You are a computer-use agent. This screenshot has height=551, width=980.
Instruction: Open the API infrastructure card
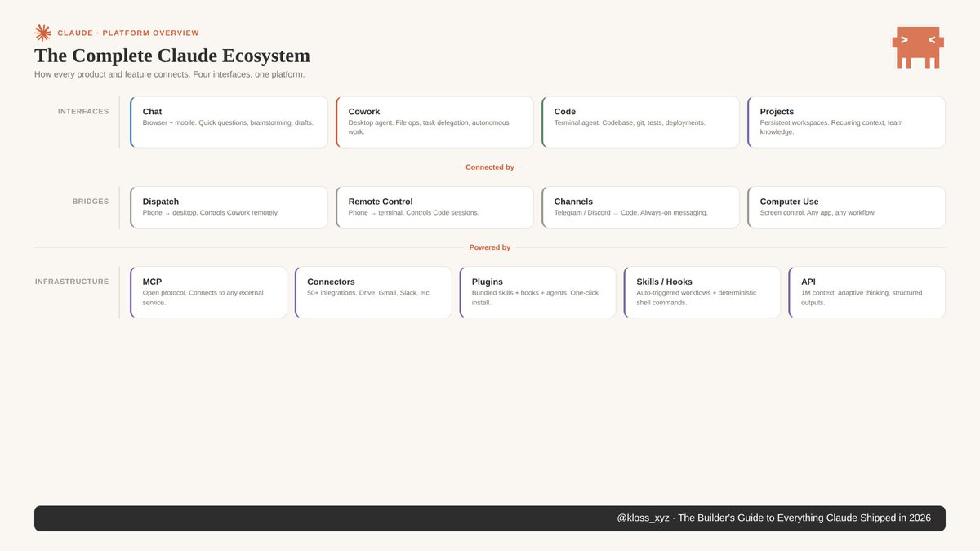[x=866, y=292]
